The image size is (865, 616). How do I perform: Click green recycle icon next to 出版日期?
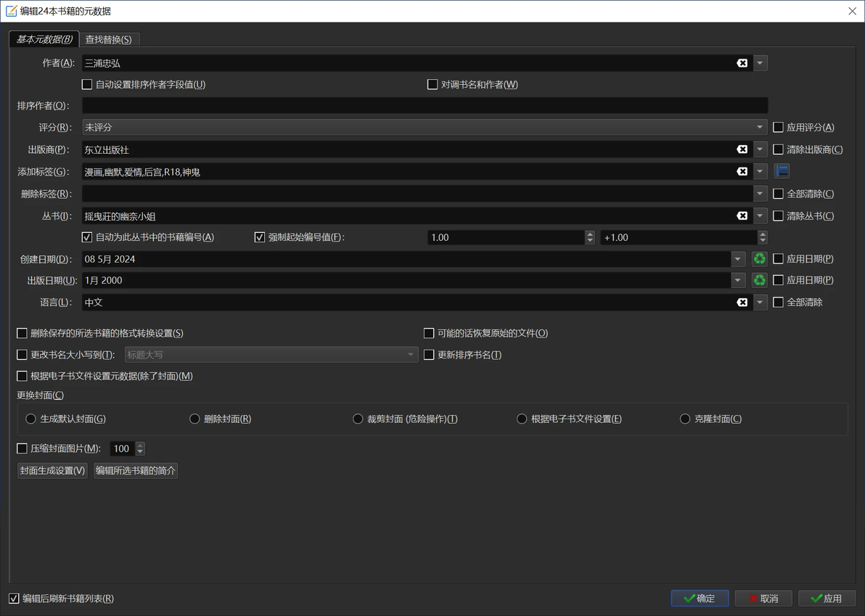pyautogui.click(x=760, y=280)
